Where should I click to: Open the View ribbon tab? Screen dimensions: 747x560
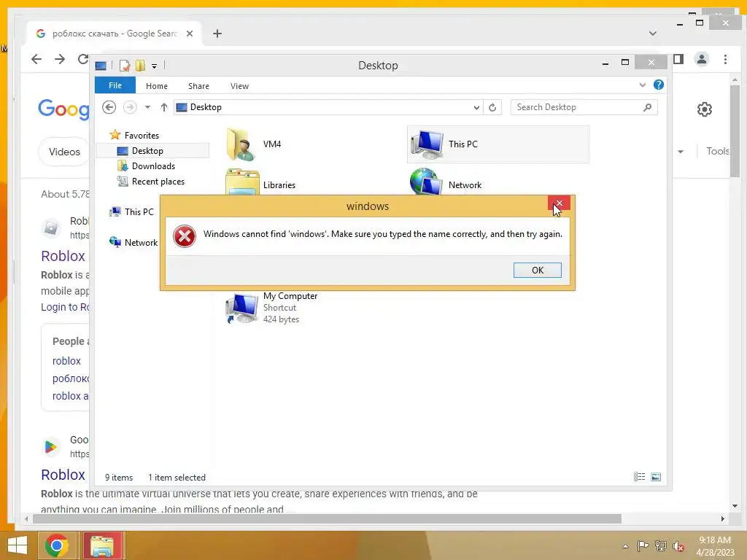pos(239,86)
